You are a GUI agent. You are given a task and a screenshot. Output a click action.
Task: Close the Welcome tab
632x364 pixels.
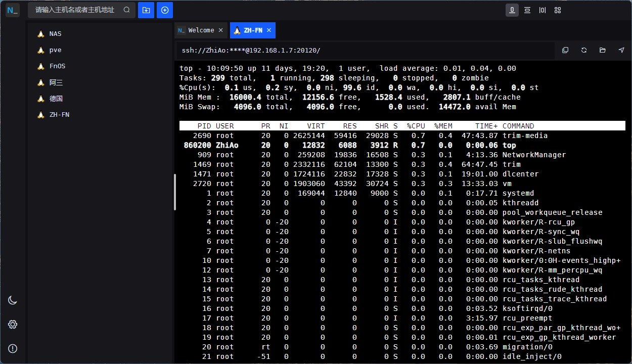click(x=220, y=30)
